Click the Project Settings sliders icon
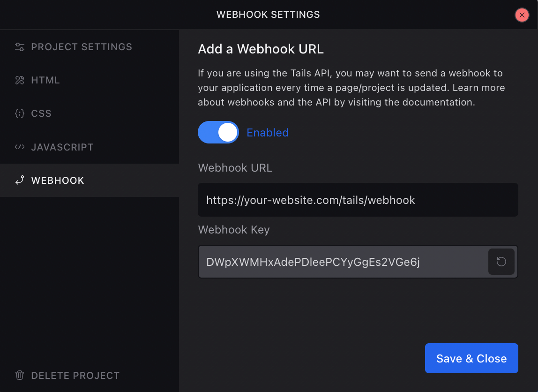 [20, 47]
